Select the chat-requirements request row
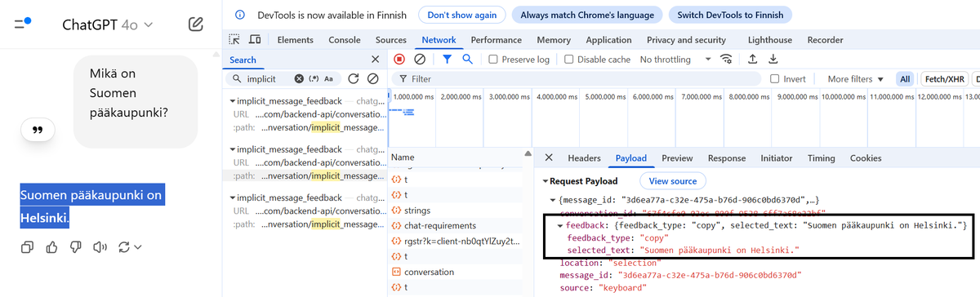Image resolution: width=980 pixels, height=297 pixels. (461, 225)
